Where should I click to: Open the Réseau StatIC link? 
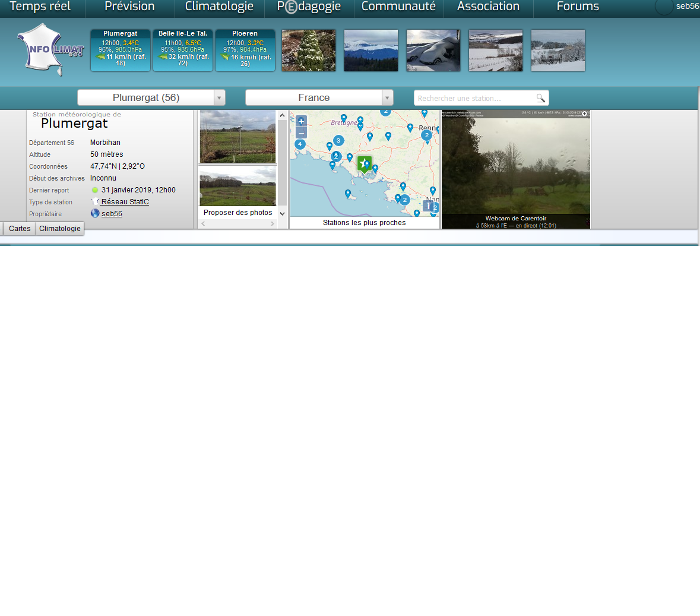click(x=125, y=202)
